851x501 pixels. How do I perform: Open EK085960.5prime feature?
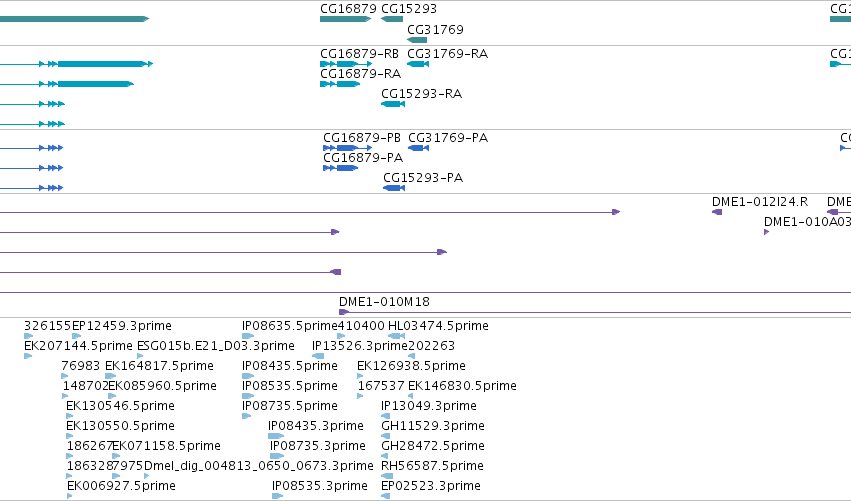click(112, 396)
